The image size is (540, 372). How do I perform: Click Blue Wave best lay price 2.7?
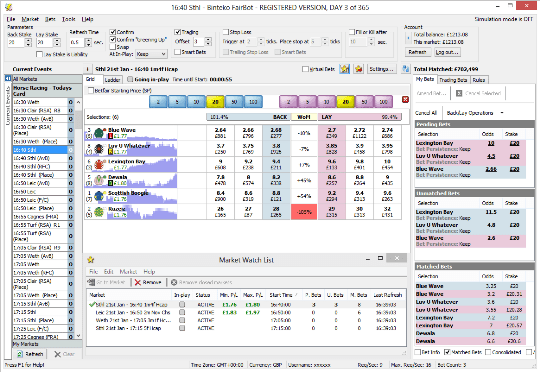332,133
